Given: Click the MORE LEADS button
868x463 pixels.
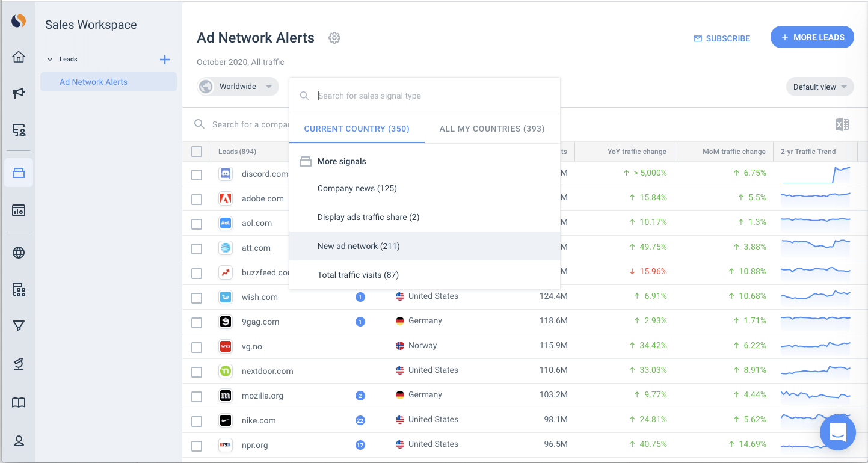Looking at the screenshot, I should click(x=811, y=37).
